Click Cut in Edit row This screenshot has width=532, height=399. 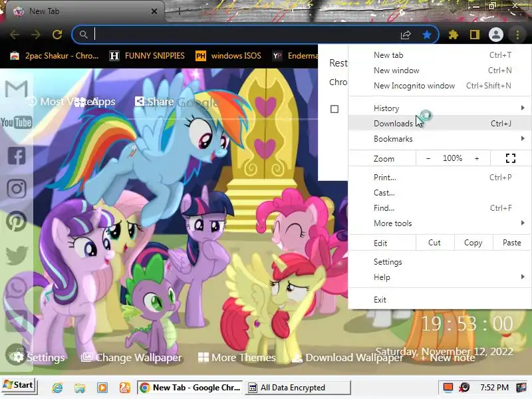435,243
